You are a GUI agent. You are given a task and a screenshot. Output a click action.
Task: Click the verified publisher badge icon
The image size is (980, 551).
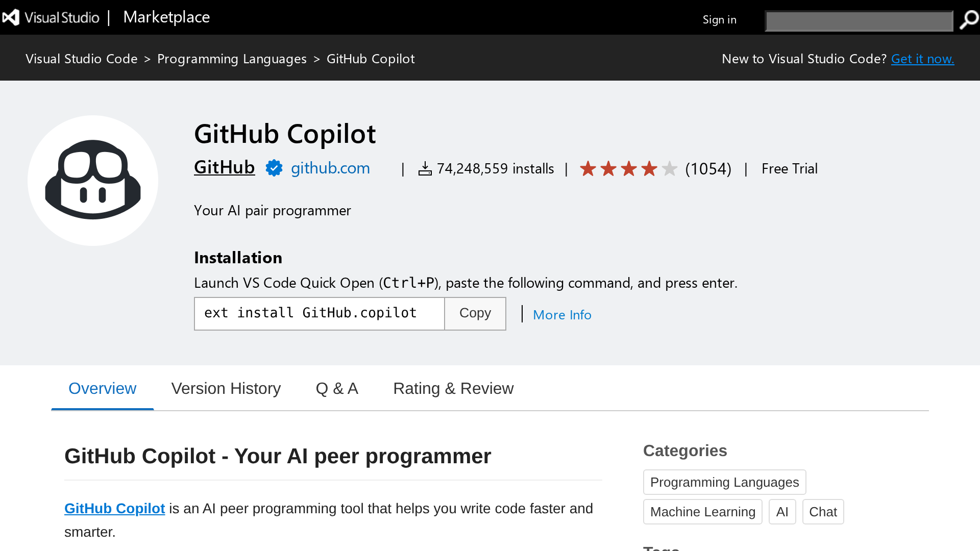click(x=274, y=168)
